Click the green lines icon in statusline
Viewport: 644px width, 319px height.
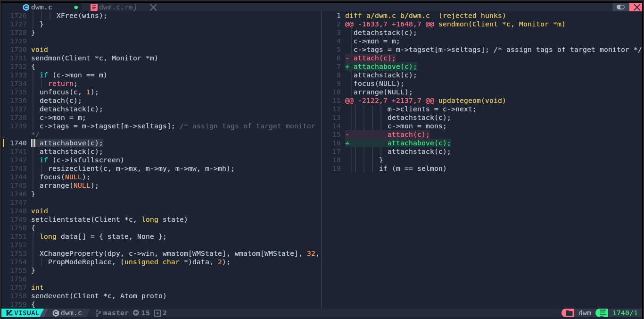click(x=602, y=313)
